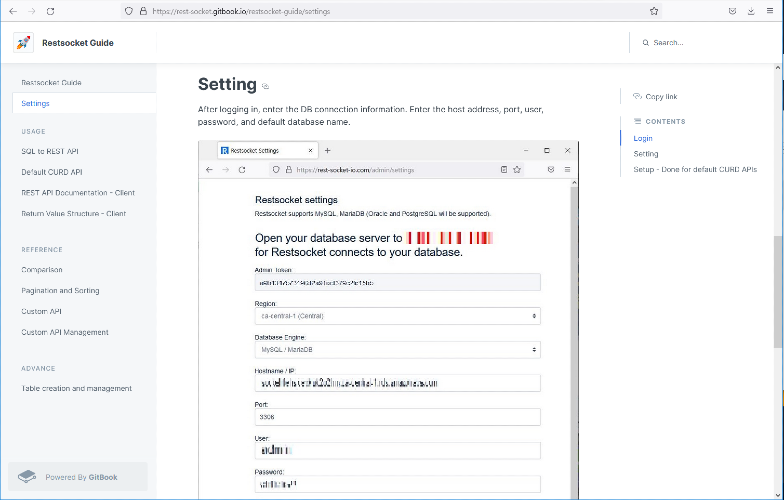Image resolution: width=784 pixels, height=500 pixels.
Task: Click the Restsocket rocket logo icon
Action: click(23, 43)
